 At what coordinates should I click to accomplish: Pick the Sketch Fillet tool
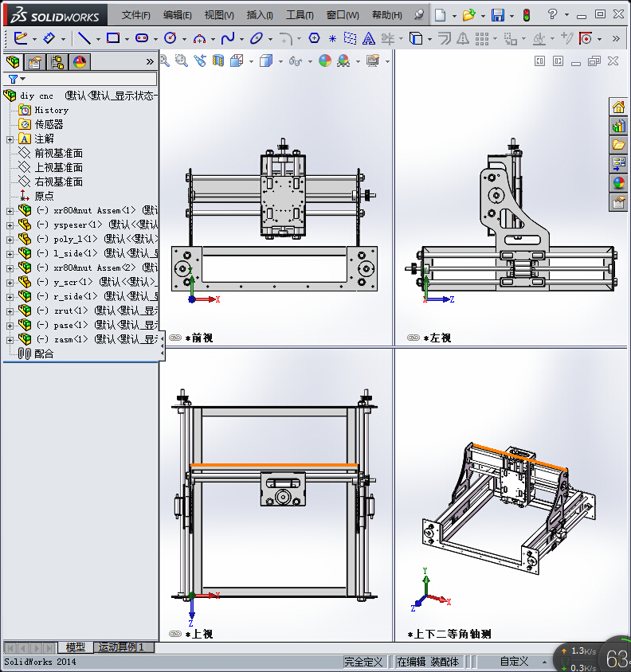tap(285, 39)
